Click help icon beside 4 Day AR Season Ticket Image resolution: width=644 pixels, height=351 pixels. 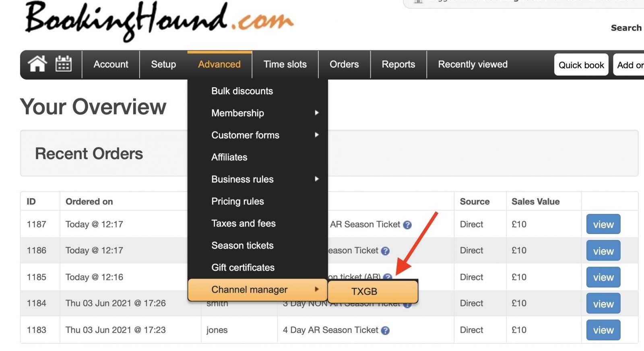385,330
